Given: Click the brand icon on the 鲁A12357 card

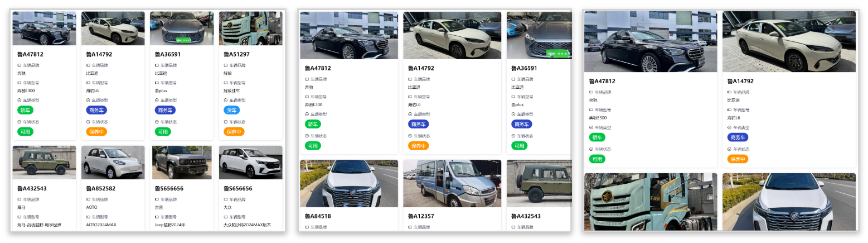Looking at the screenshot, I should coord(410,227).
